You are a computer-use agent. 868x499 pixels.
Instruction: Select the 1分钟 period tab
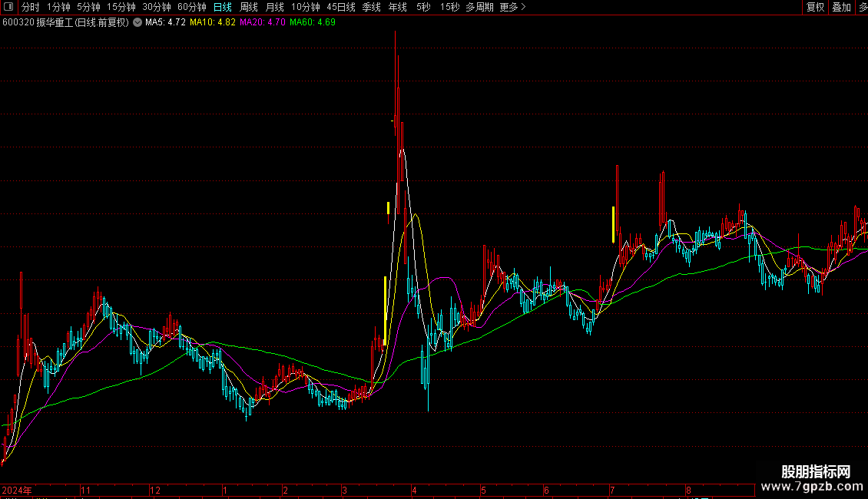58,7
